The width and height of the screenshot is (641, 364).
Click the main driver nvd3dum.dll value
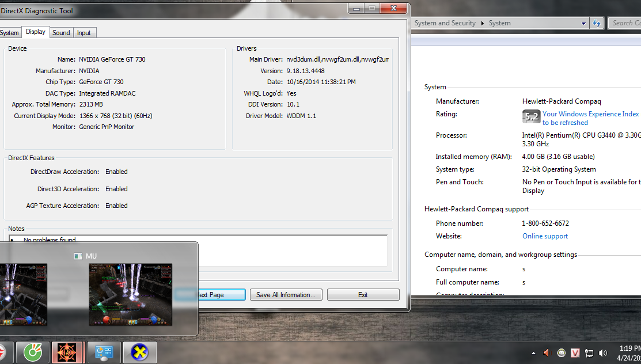coord(337,59)
